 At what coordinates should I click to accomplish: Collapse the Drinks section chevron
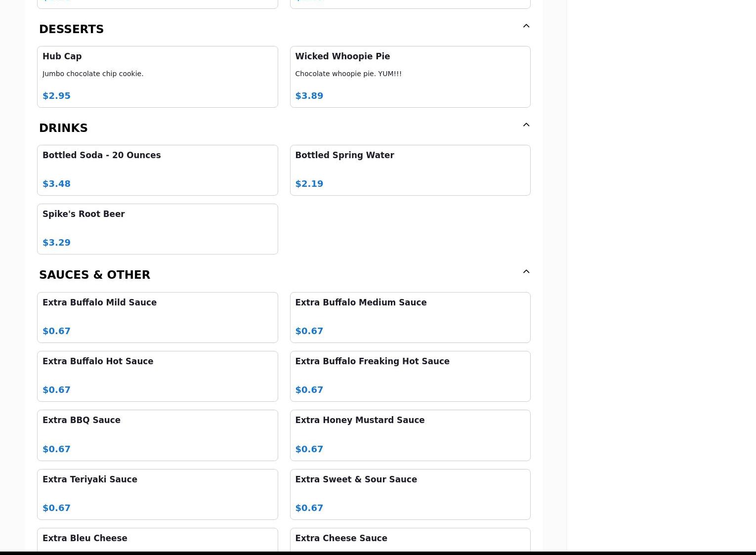(526, 125)
